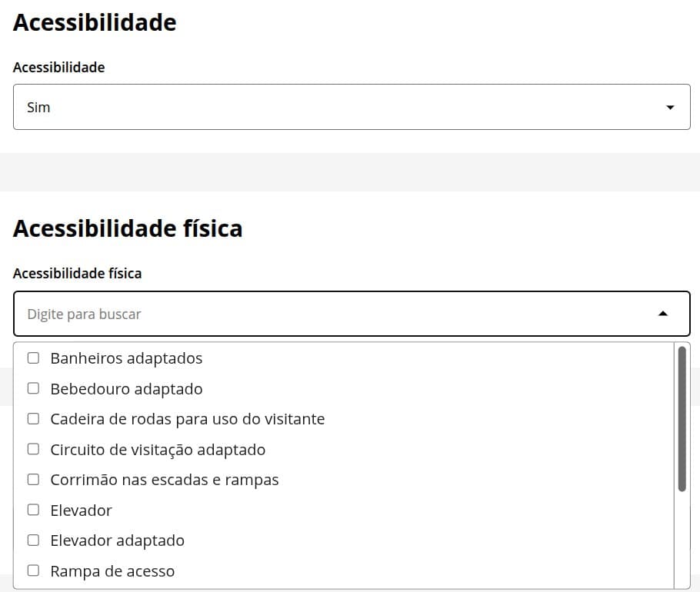Check the Elevador checkbox
This screenshot has height=592, width=700.
coord(33,510)
